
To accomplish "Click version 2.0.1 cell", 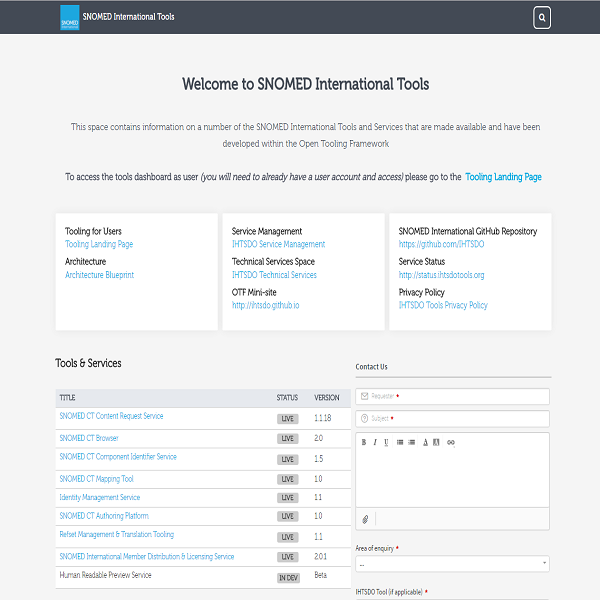I will (x=320, y=556).
